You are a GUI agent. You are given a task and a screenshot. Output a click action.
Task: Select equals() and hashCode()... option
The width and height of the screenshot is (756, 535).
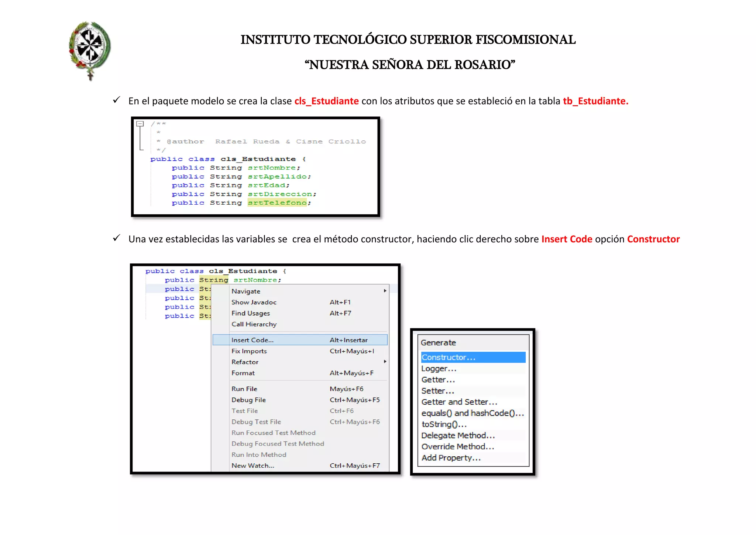(472, 413)
